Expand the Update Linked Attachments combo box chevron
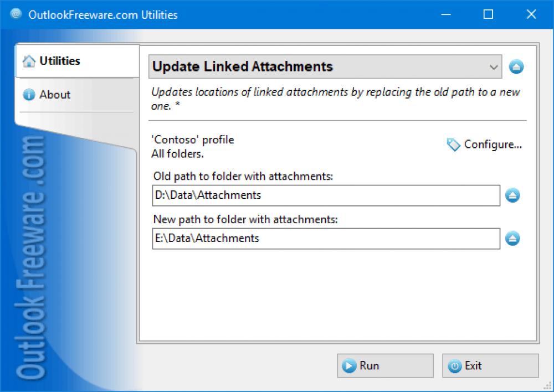554x392 pixels. pos(494,66)
